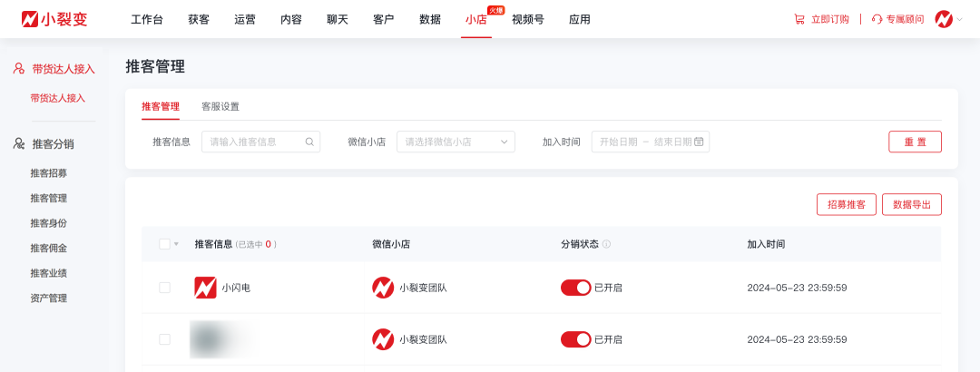Open the user avatar account menu
This screenshot has height=372, width=980.
(945, 19)
